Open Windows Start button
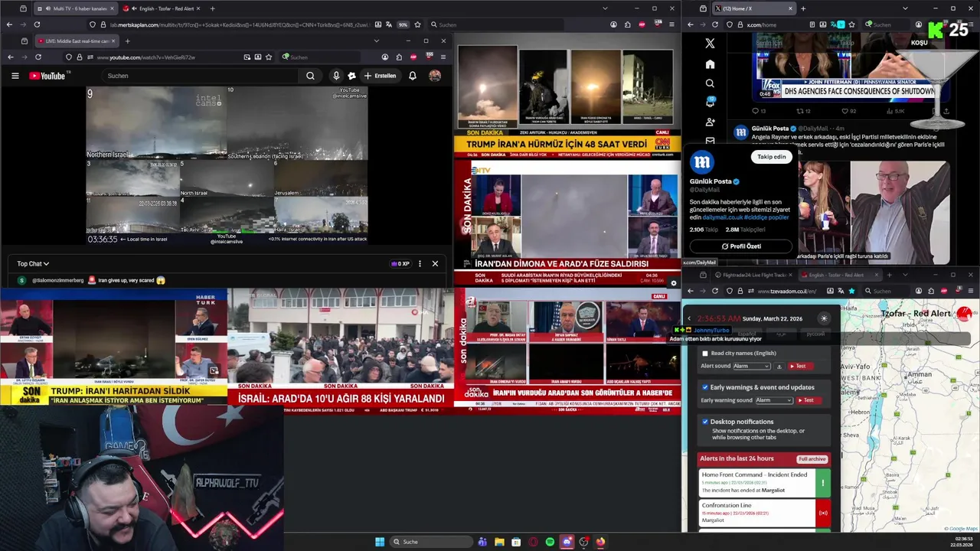This screenshot has width=980, height=551. click(380, 542)
